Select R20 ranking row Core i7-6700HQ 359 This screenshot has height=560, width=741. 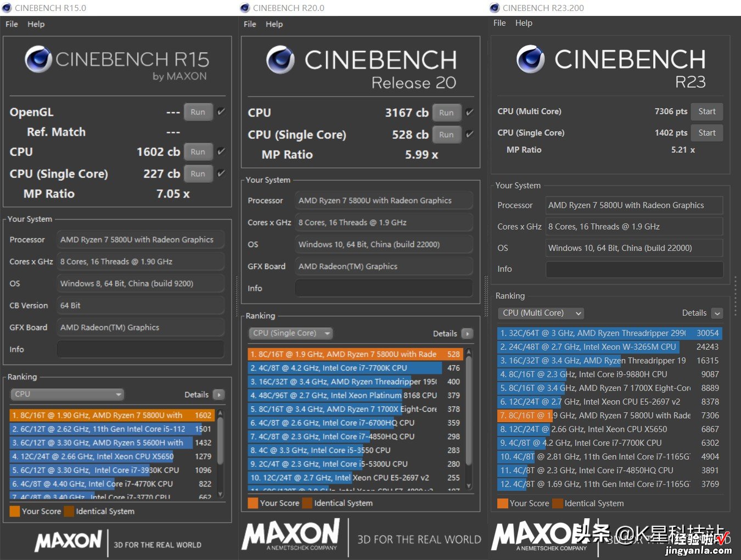(x=356, y=423)
